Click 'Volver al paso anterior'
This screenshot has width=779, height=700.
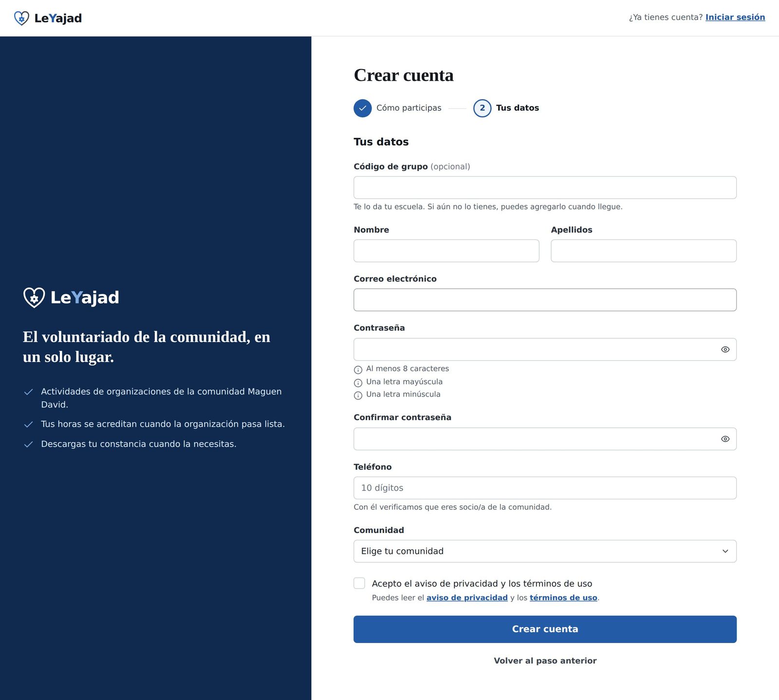click(545, 661)
